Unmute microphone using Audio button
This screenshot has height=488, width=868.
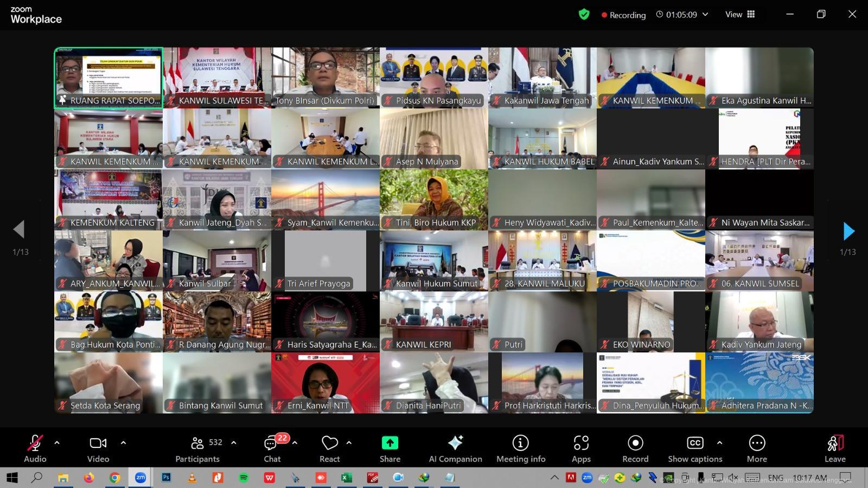(x=35, y=449)
